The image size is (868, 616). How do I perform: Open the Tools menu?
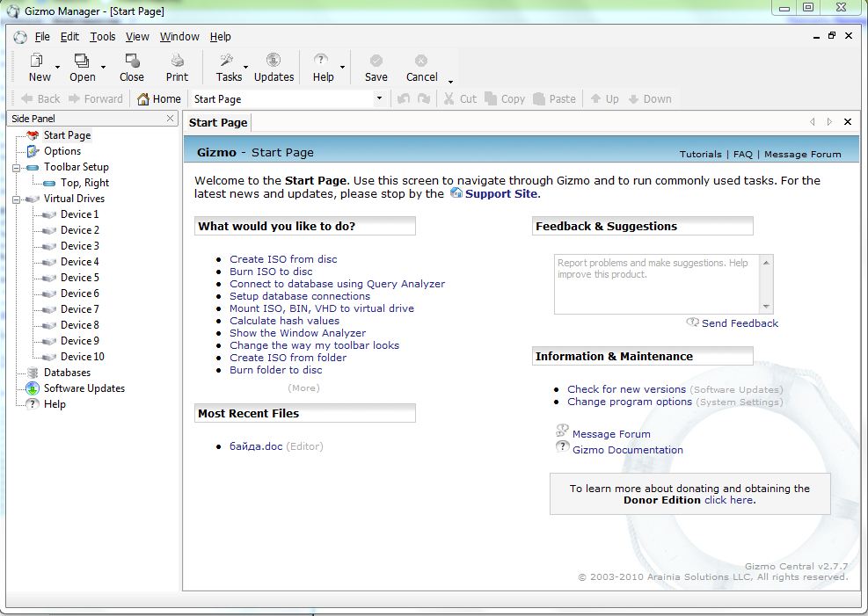103,37
